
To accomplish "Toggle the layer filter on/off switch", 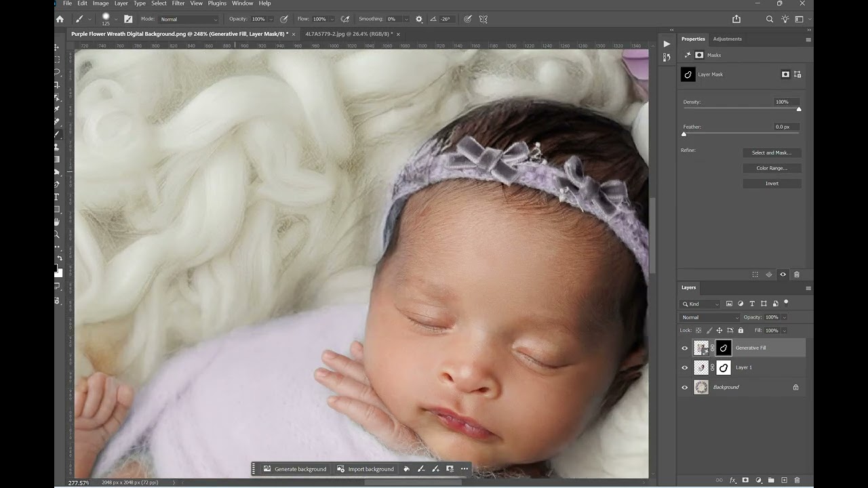I will (786, 303).
